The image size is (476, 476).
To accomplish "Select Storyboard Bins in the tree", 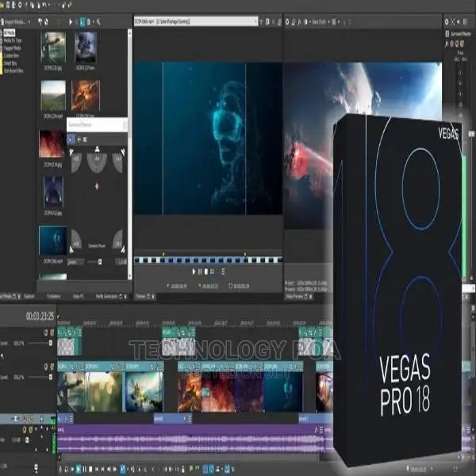I will pos(13,71).
